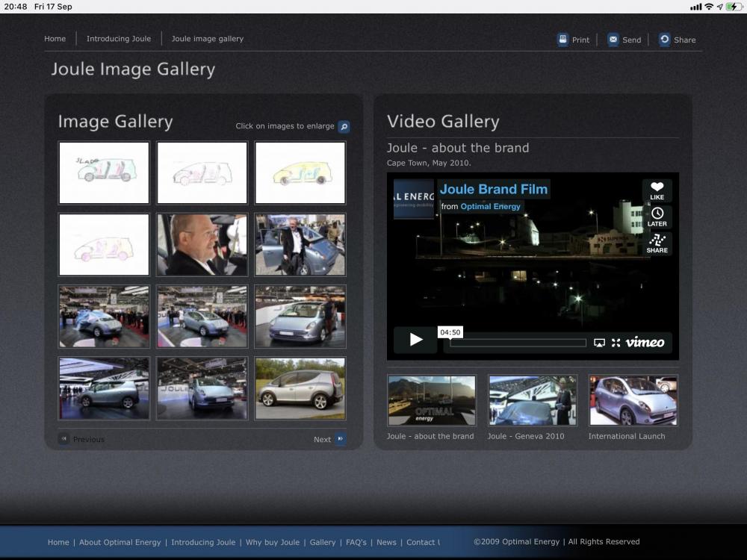Click the Print icon in top bar
This screenshot has height=560, width=747.
562,39
